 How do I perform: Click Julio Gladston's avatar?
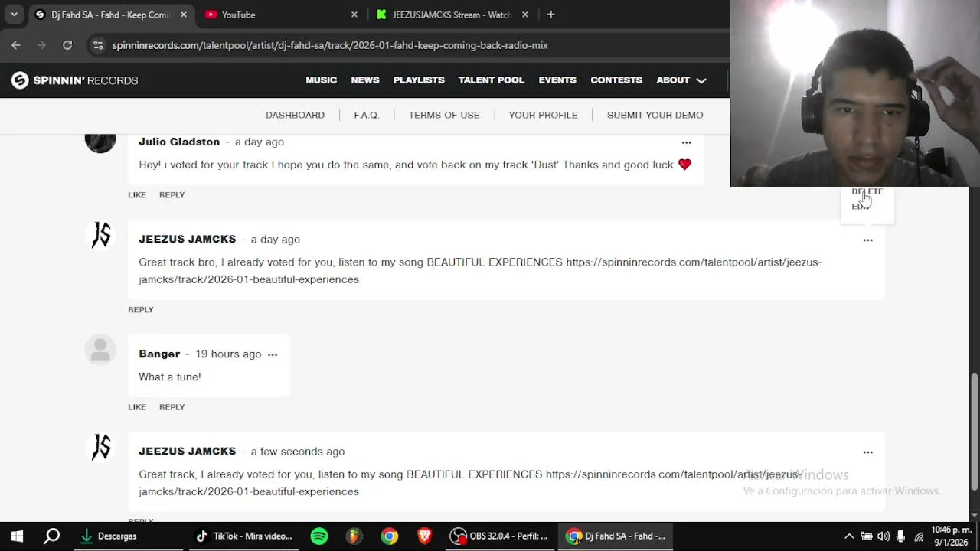point(100,142)
